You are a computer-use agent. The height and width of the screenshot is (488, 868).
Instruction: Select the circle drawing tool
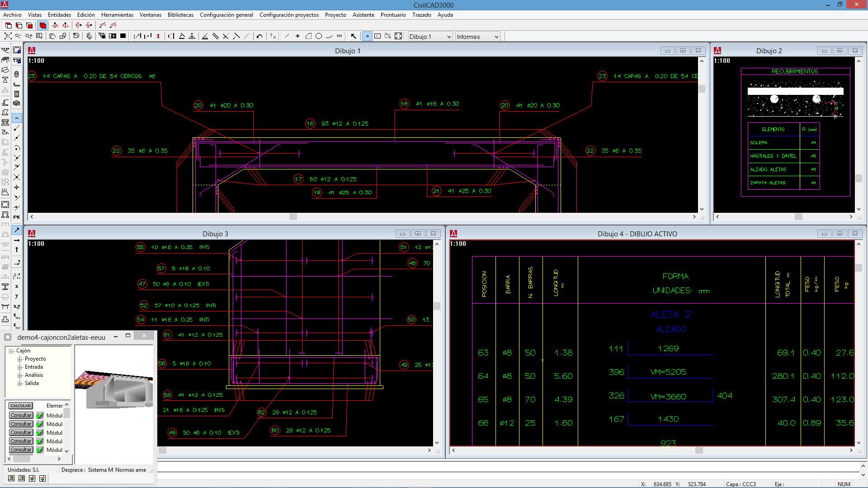319,36
